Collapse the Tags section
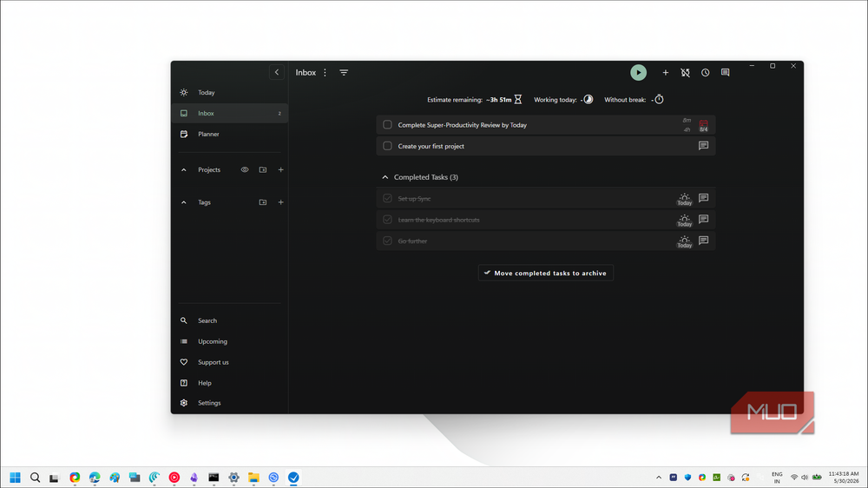The image size is (868, 488). [x=184, y=202]
